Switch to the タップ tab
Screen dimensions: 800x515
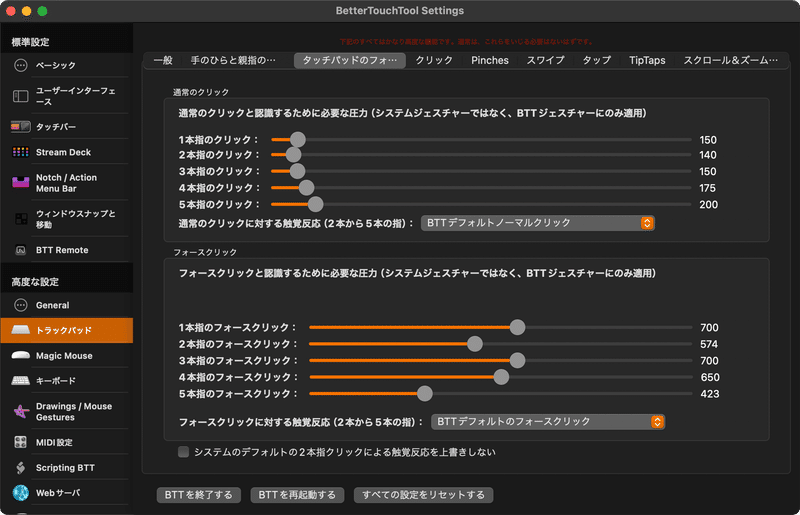click(x=596, y=60)
